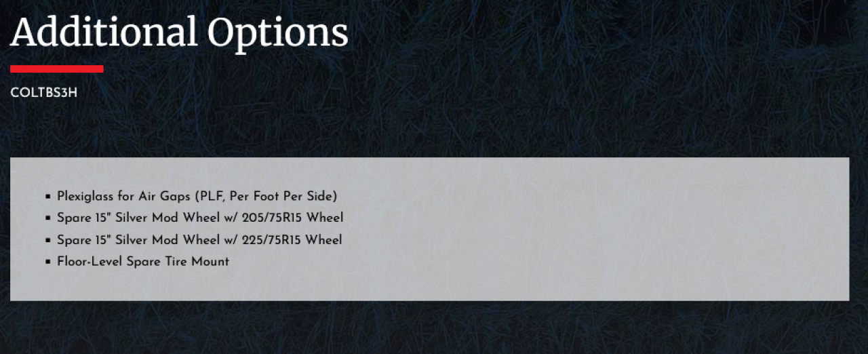The width and height of the screenshot is (868, 354).
Task: Click the word Floor-Level in the last option
Action: pyautogui.click(x=90, y=261)
